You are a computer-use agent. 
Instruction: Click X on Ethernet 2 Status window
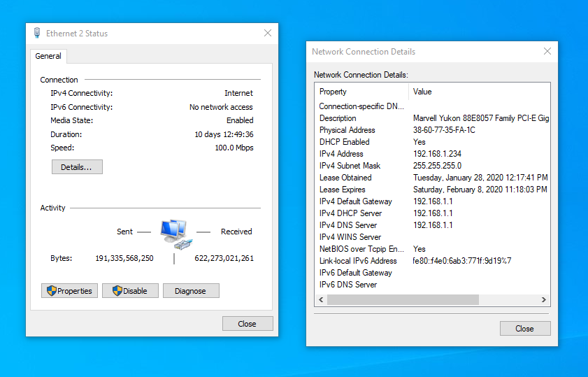(x=268, y=33)
